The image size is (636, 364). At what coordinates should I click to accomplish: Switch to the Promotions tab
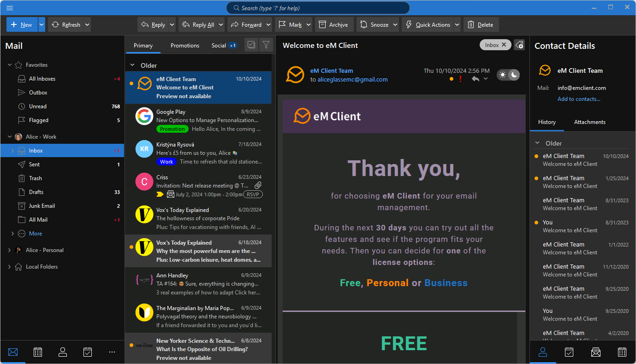pyautogui.click(x=185, y=46)
